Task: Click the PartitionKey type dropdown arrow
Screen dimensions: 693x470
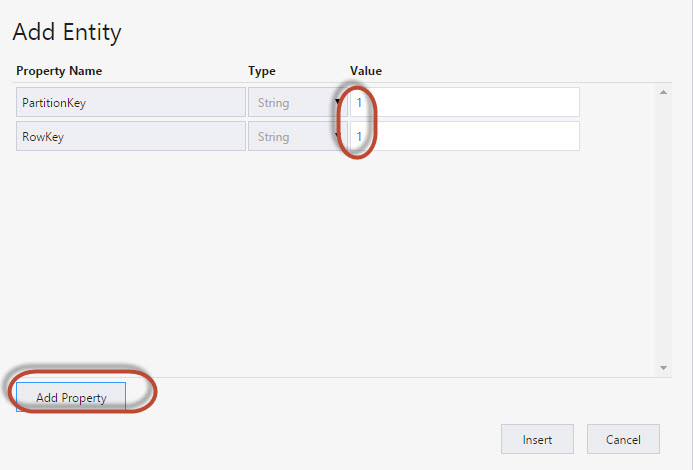Action: pyautogui.click(x=338, y=102)
